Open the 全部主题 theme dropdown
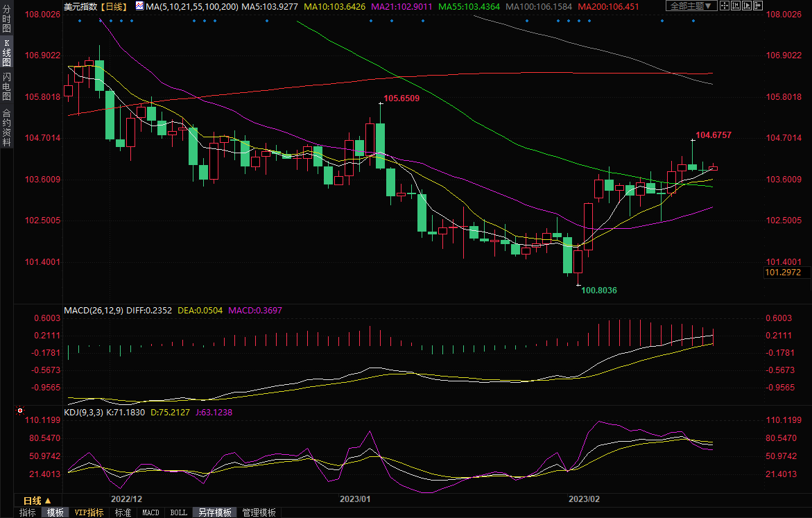 689,6
